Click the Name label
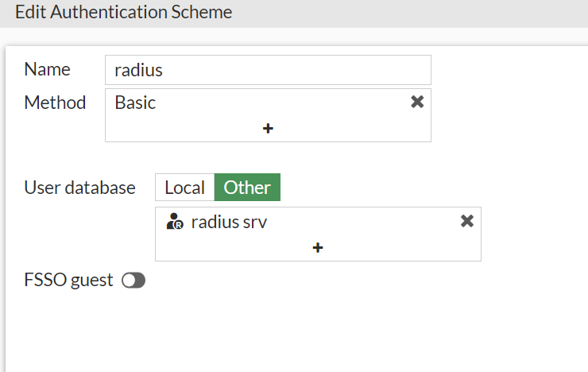 pos(47,69)
